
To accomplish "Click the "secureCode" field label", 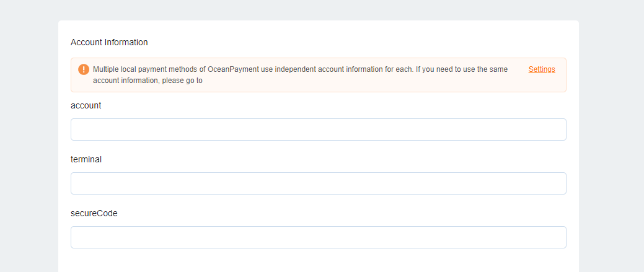I will coord(94,213).
